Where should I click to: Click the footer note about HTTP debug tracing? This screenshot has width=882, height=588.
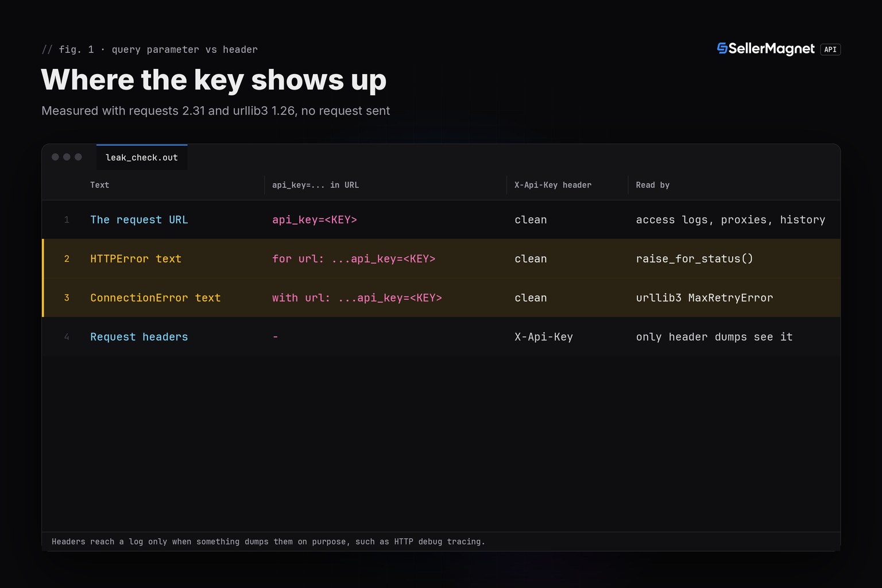(268, 541)
